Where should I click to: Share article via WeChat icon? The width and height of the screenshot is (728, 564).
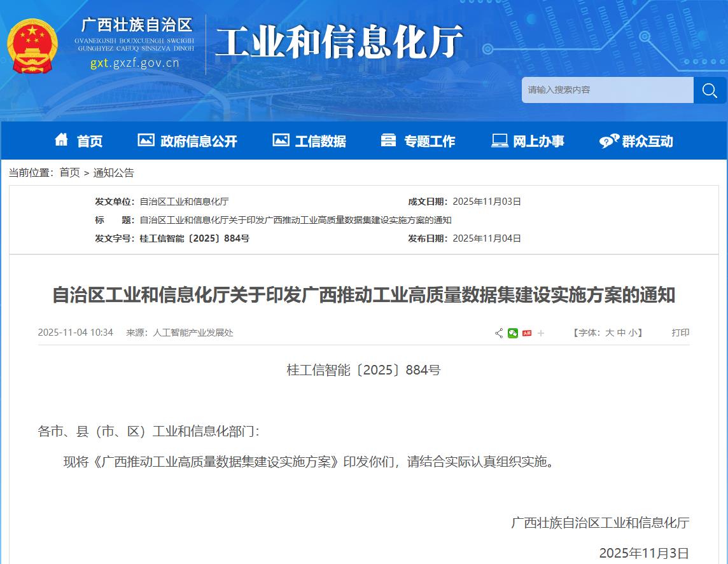(513, 333)
